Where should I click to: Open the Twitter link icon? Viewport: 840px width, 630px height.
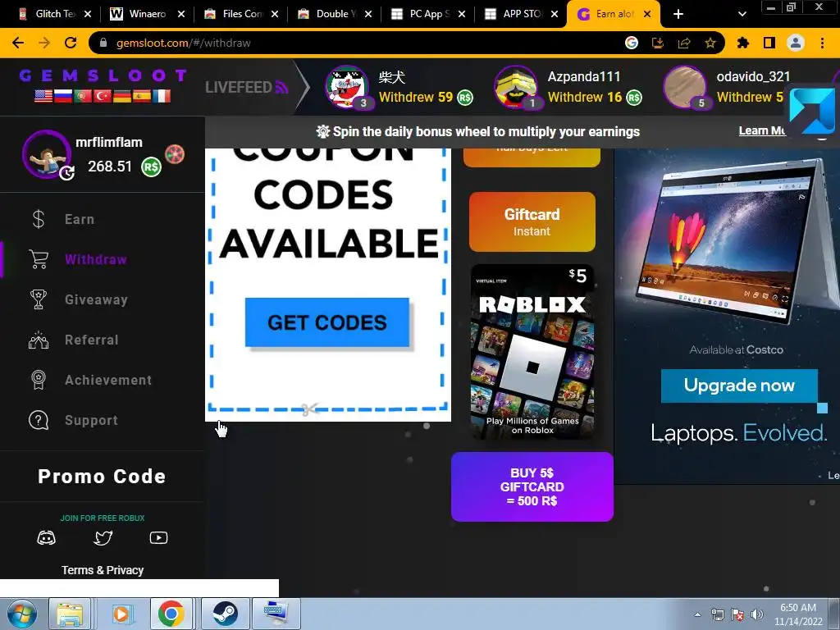(x=103, y=538)
